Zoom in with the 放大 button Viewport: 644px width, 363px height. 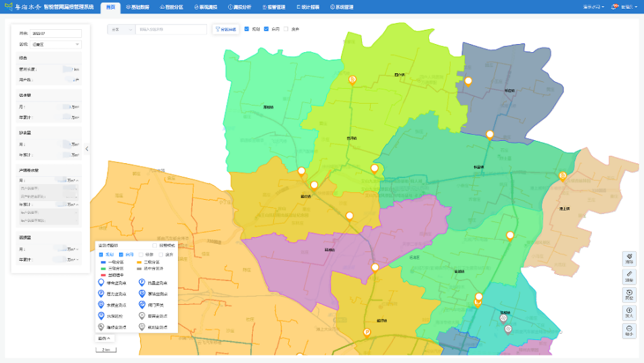point(630,313)
